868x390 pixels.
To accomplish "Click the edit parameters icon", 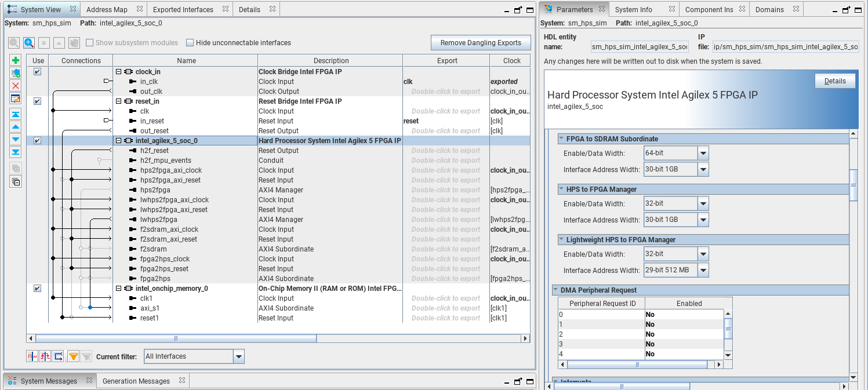I will pyautogui.click(x=16, y=99).
